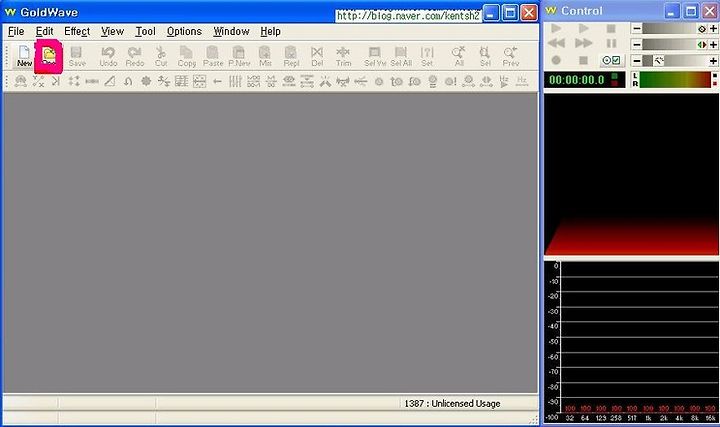Click the spectrum graph with dB scale
The width and height of the screenshot is (720, 427).
click(x=631, y=342)
